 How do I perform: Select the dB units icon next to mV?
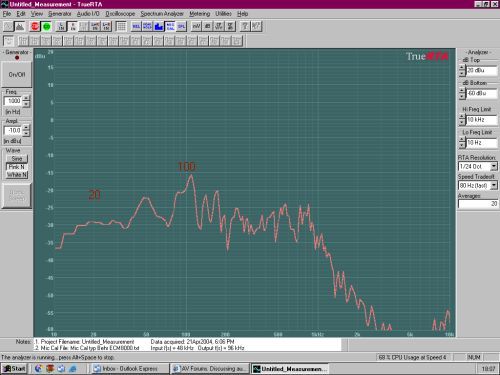[208, 26]
